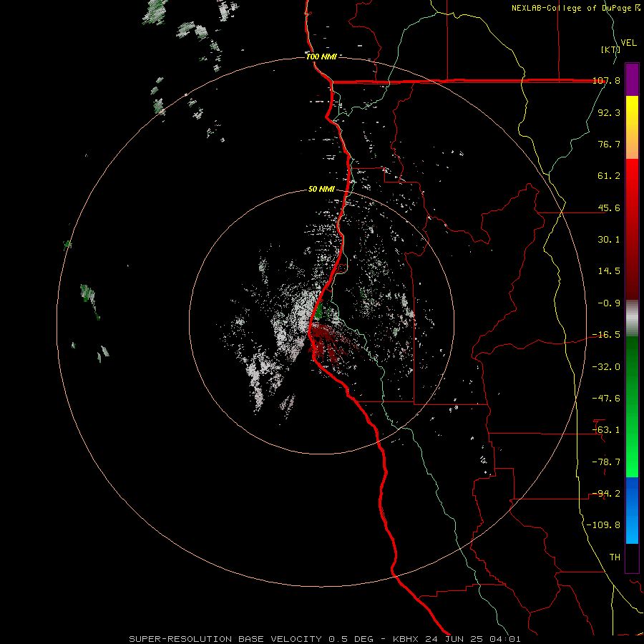This screenshot has width=644, height=644.
Task: Click the Super-Resolution Base Velocity caption
Action: point(325,639)
